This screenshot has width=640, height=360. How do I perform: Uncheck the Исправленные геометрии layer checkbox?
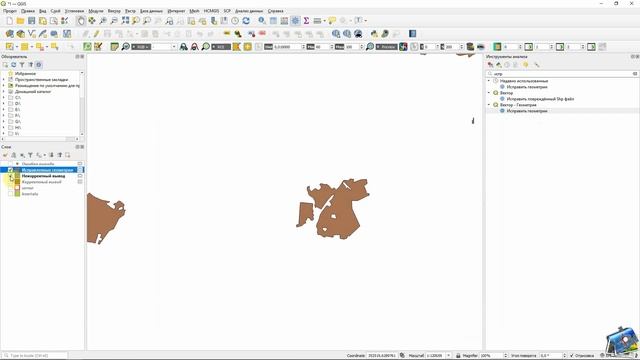(x=10, y=170)
